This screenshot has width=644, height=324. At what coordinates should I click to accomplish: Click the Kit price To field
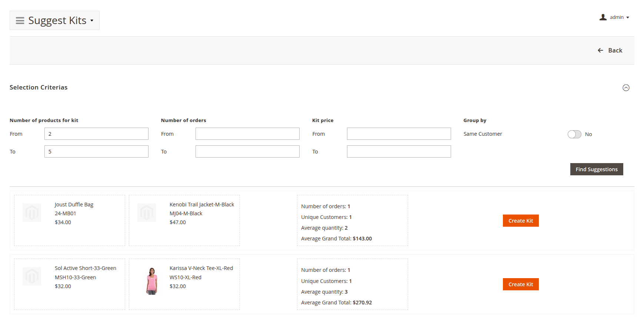[x=399, y=152]
